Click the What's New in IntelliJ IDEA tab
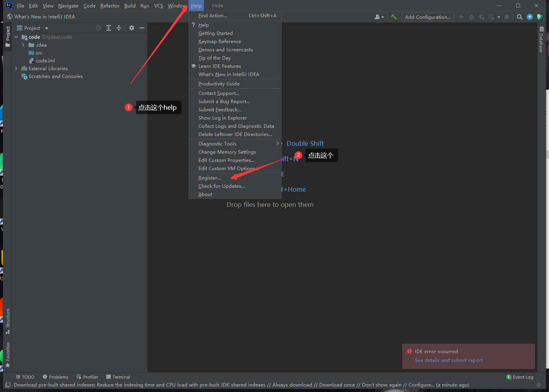Screen dimensions: 549x392 (41, 17)
